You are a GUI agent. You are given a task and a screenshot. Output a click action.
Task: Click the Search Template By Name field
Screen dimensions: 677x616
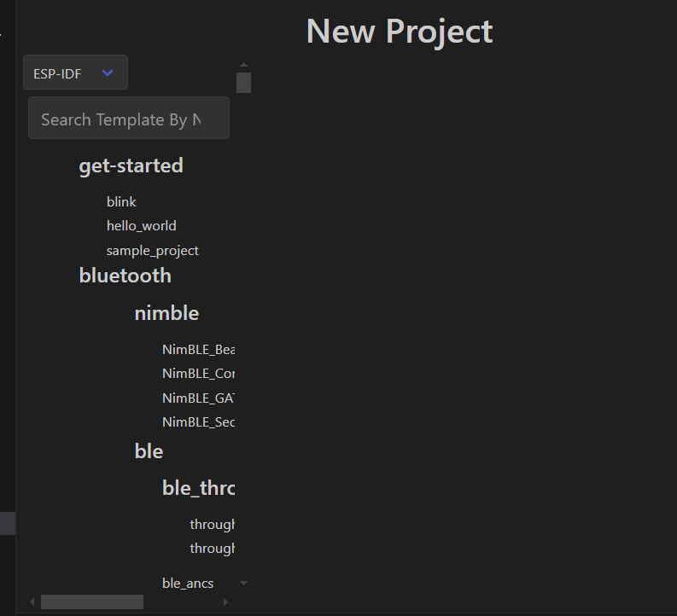tap(129, 119)
